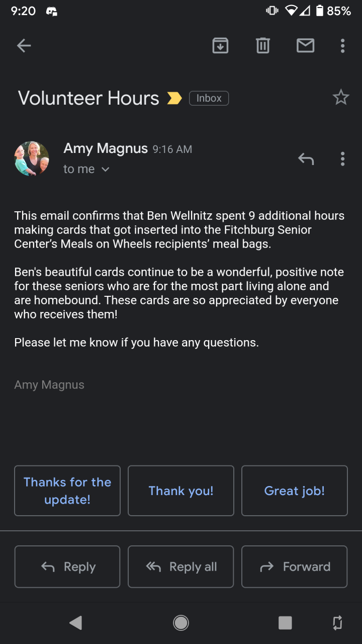Select the 'Thank you!' smart reply

tap(181, 491)
